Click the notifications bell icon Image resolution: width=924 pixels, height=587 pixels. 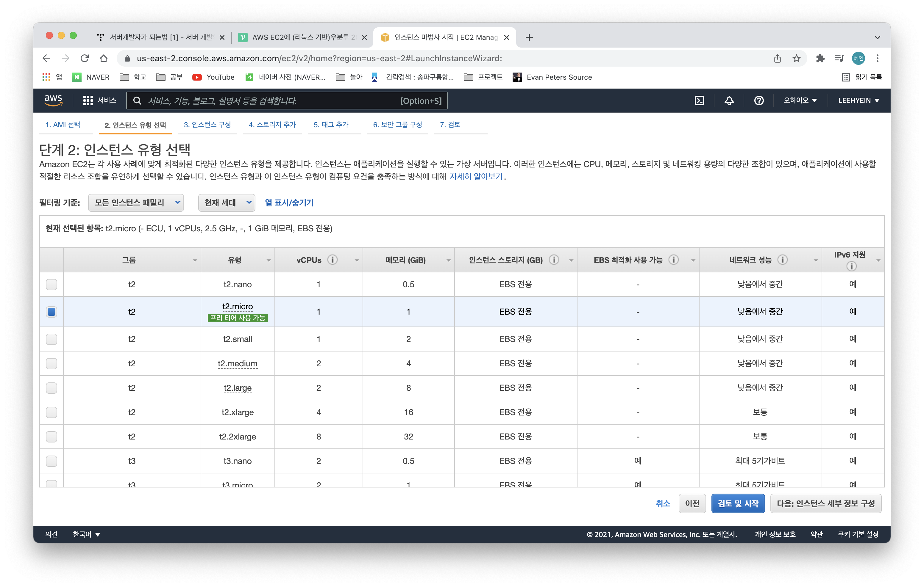click(729, 101)
